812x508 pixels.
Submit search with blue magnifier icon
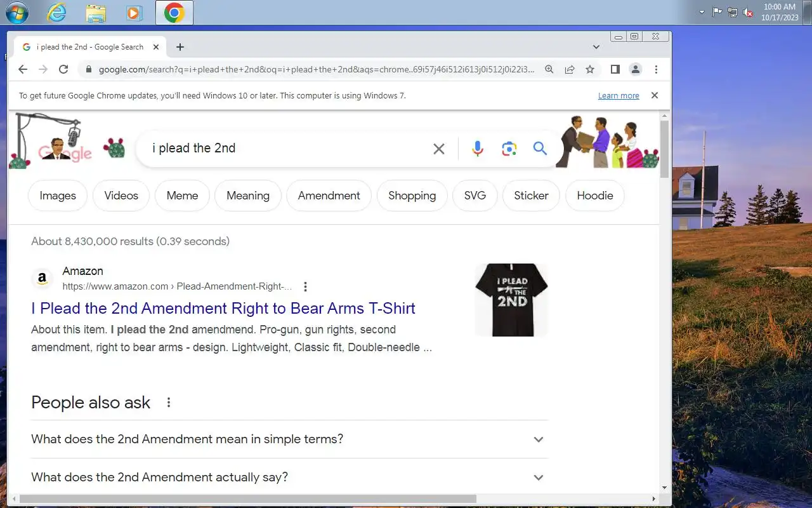[540, 148]
